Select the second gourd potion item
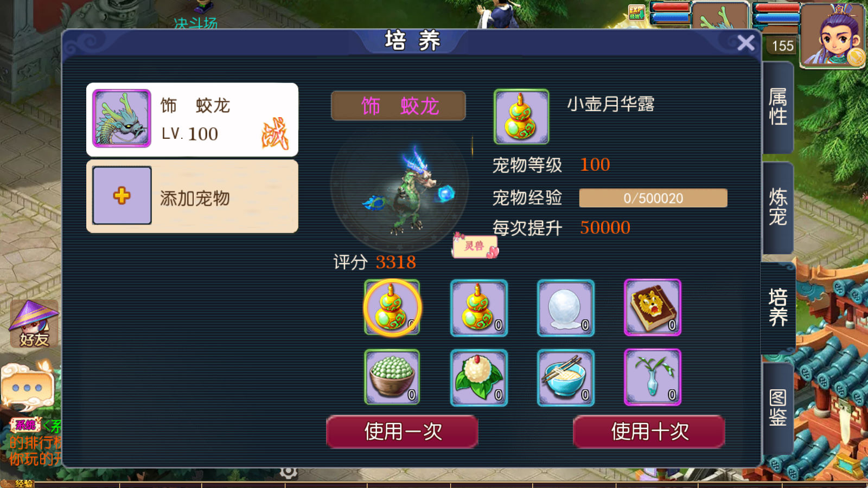 click(x=479, y=308)
